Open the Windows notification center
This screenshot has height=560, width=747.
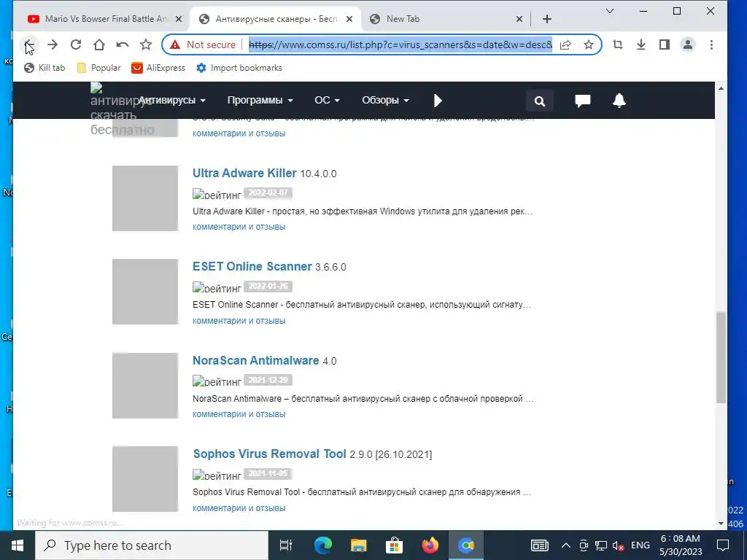coord(723,545)
